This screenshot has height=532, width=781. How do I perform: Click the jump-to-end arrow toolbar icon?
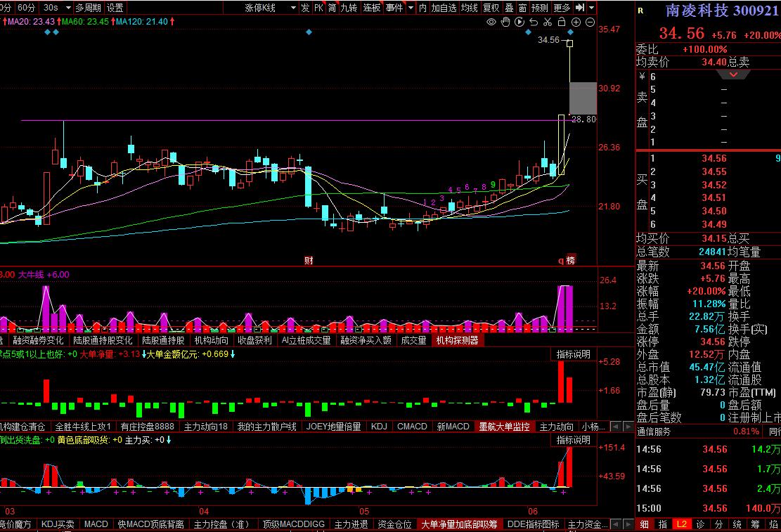[580, 8]
